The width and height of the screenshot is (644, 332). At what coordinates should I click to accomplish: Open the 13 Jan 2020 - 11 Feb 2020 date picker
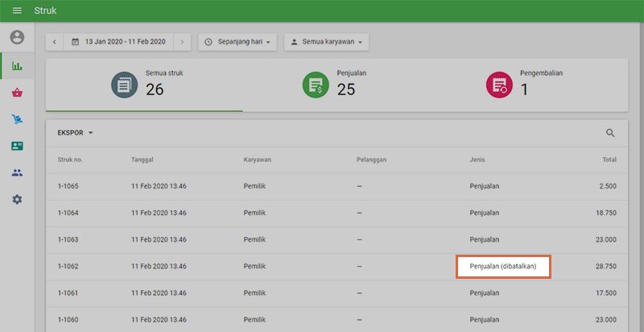click(x=118, y=41)
